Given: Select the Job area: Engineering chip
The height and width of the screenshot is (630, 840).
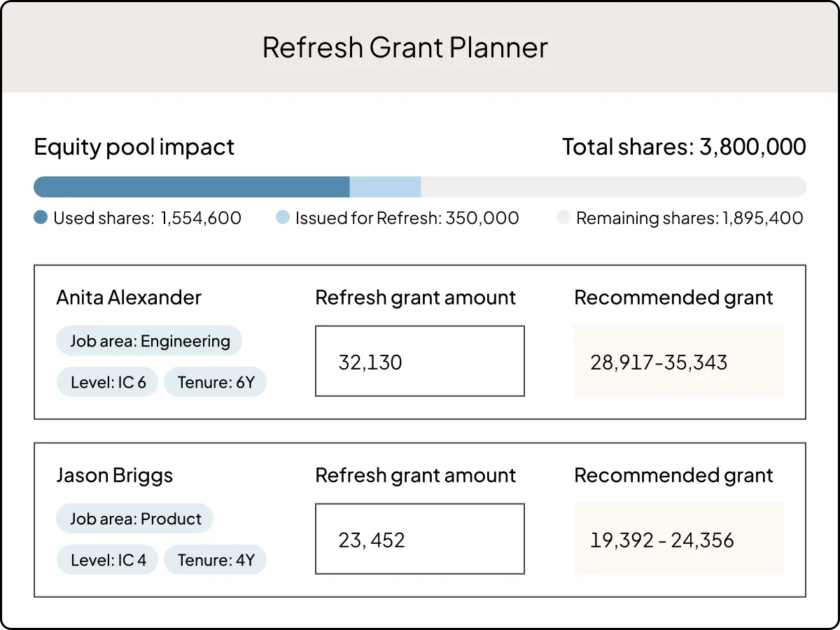Looking at the screenshot, I should (x=149, y=341).
